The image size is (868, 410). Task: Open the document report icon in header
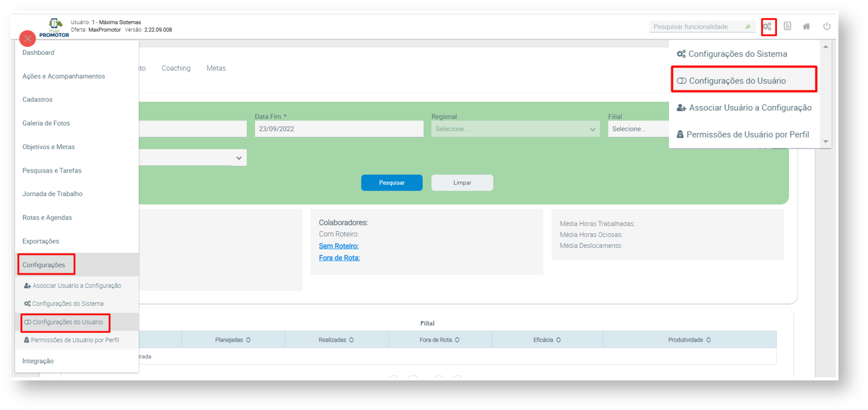coord(787,27)
